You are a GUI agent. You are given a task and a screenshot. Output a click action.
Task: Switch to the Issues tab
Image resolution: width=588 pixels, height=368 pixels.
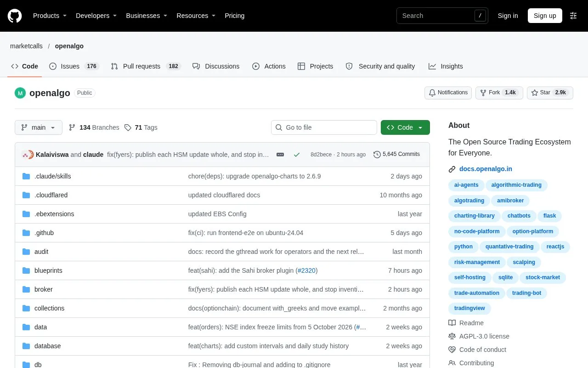tap(74, 66)
